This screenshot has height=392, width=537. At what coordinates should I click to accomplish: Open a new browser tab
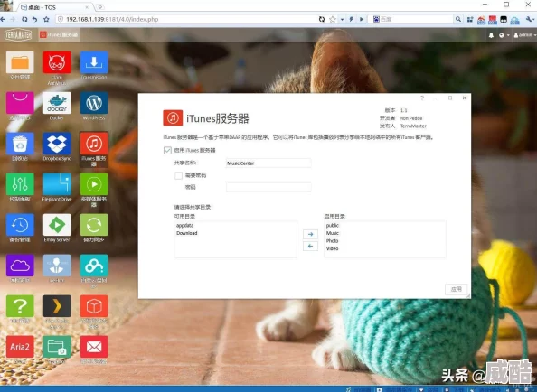pyautogui.click(x=100, y=7)
